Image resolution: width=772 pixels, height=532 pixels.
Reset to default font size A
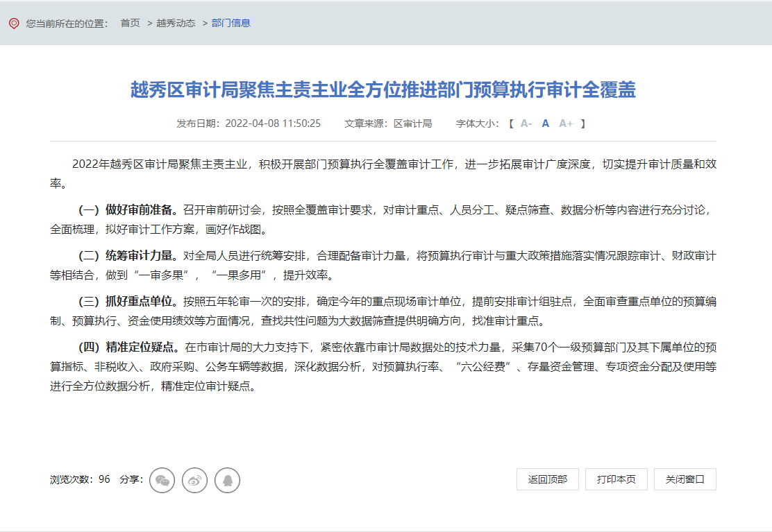[x=546, y=123]
